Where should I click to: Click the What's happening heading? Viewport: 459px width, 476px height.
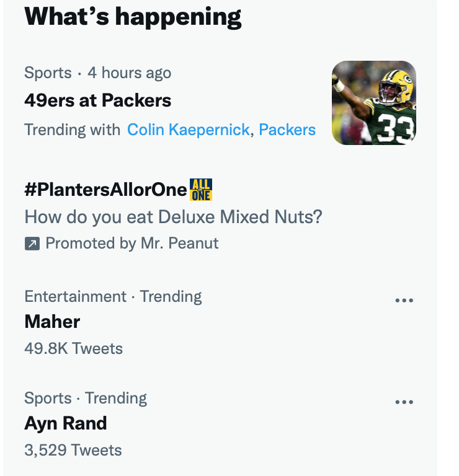click(x=133, y=17)
